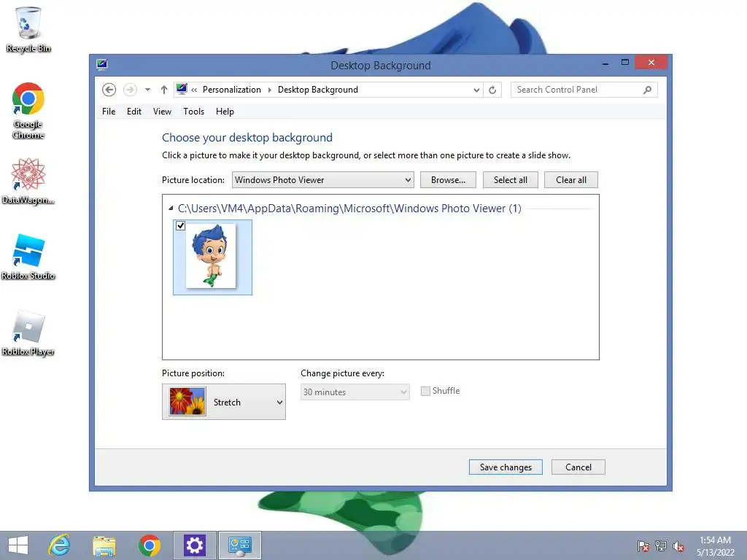Viewport: 747px width, 560px height.
Task: Open the Google Chrome desktop shortcut
Action: tap(28, 111)
